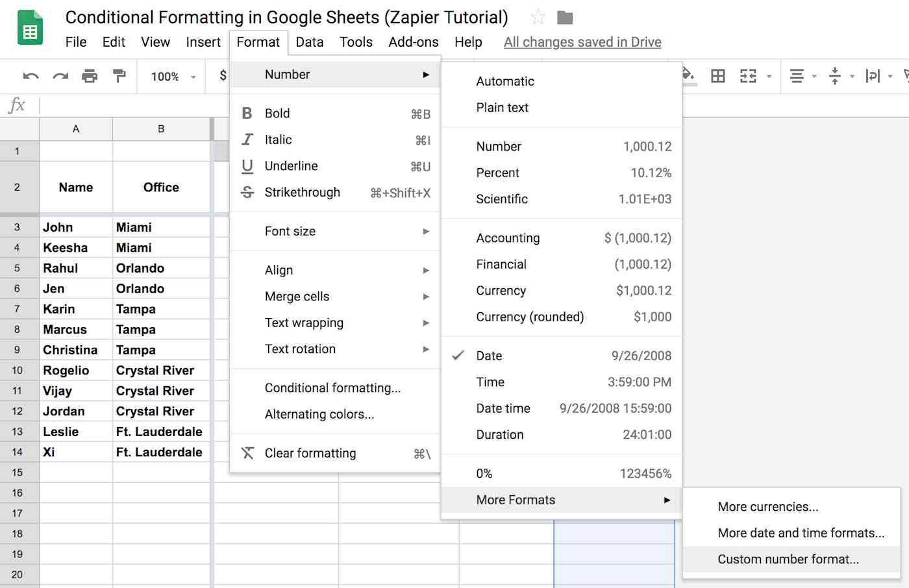Expand the Text wrapping submenu
909x588 pixels.
click(304, 323)
